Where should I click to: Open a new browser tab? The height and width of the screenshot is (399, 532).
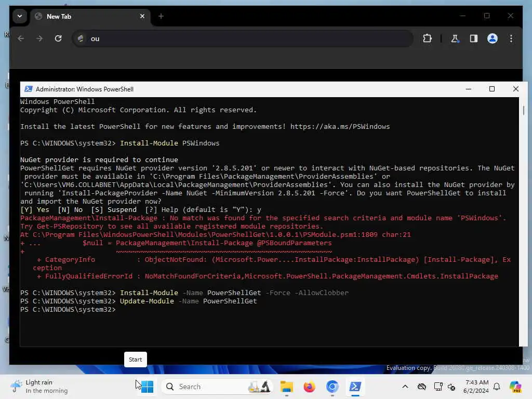(x=161, y=16)
